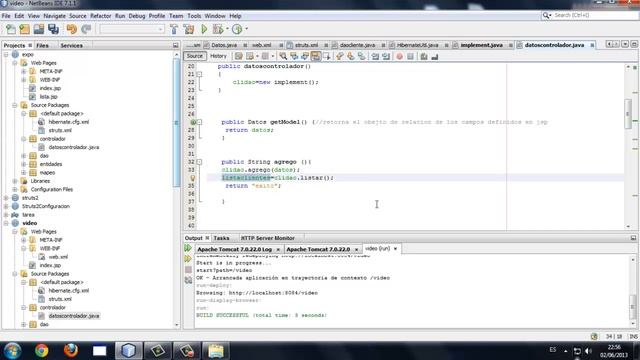Click the Redo toolbar icon

point(86,29)
